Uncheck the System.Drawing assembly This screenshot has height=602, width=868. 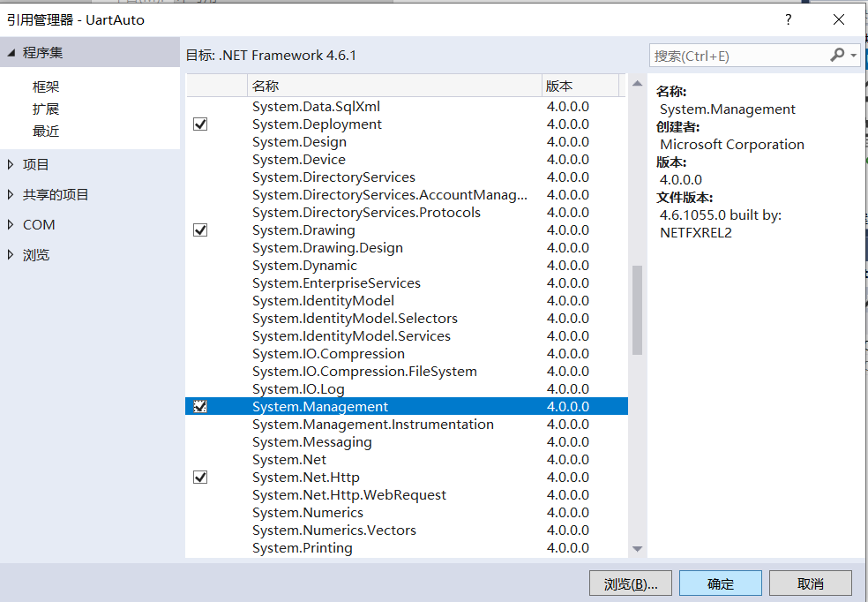200,230
